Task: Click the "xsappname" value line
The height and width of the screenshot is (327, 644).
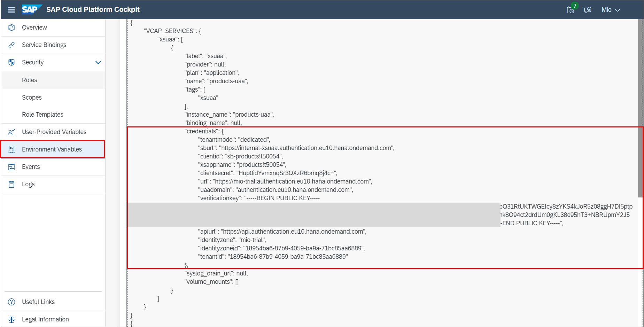Action: (242, 165)
